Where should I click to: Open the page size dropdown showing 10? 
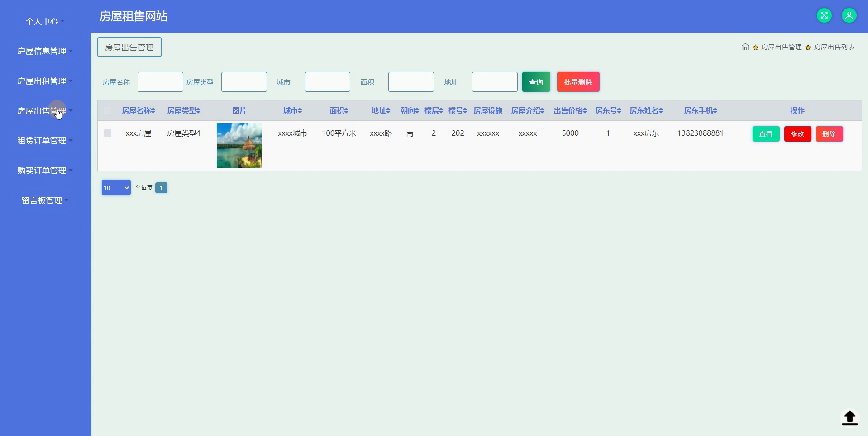[x=116, y=188]
